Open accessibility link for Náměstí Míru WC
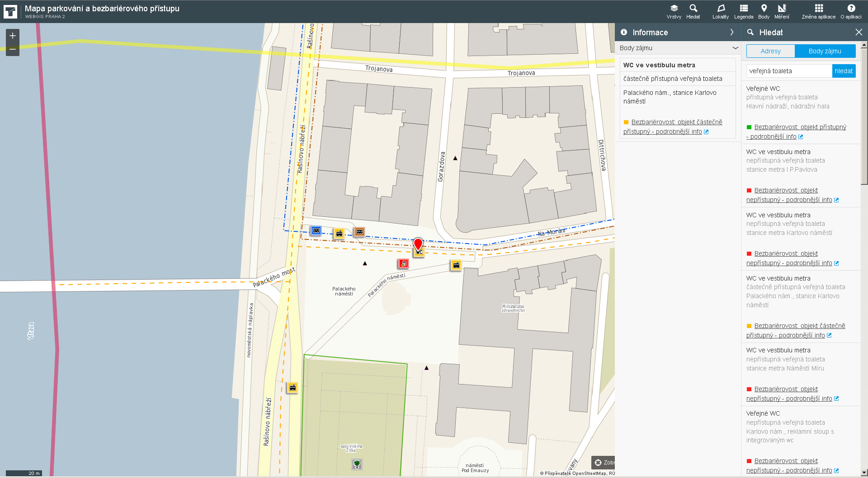 [789, 394]
